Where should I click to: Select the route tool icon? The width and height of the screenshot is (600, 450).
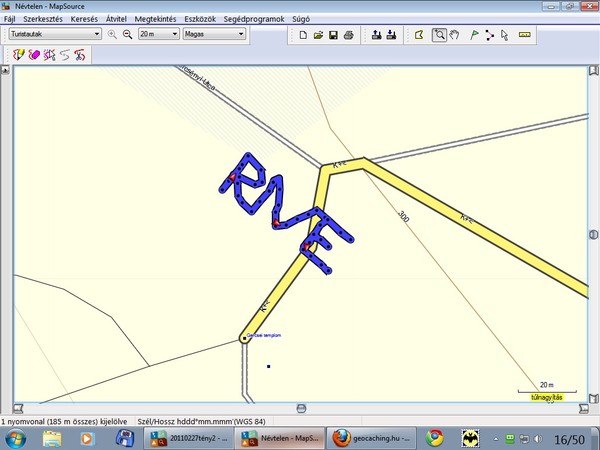click(489, 35)
